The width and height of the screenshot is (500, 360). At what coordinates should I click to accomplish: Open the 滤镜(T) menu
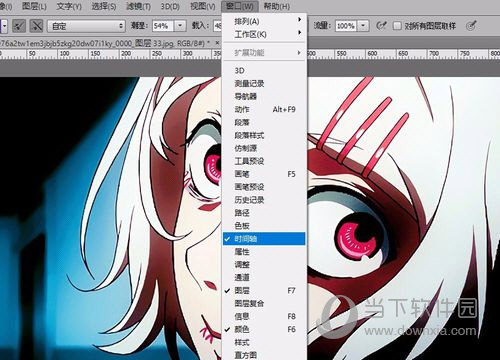coord(139,6)
